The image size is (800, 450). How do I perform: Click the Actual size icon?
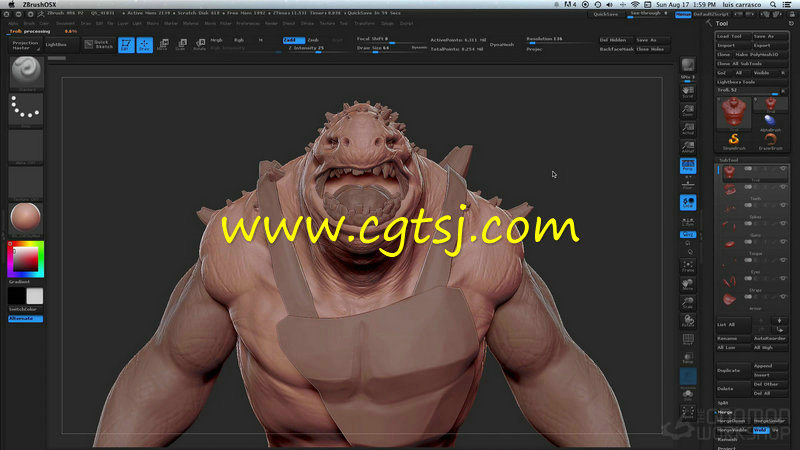[688, 129]
